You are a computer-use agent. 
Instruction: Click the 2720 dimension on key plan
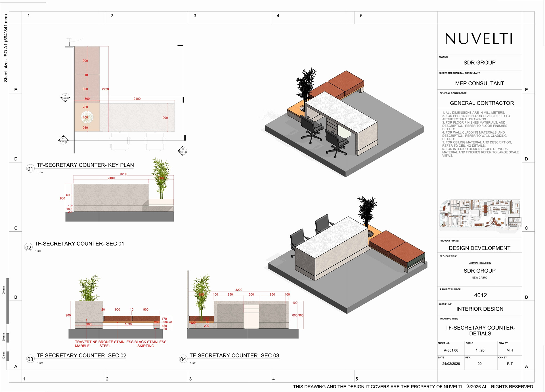click(x=105, y=89)
